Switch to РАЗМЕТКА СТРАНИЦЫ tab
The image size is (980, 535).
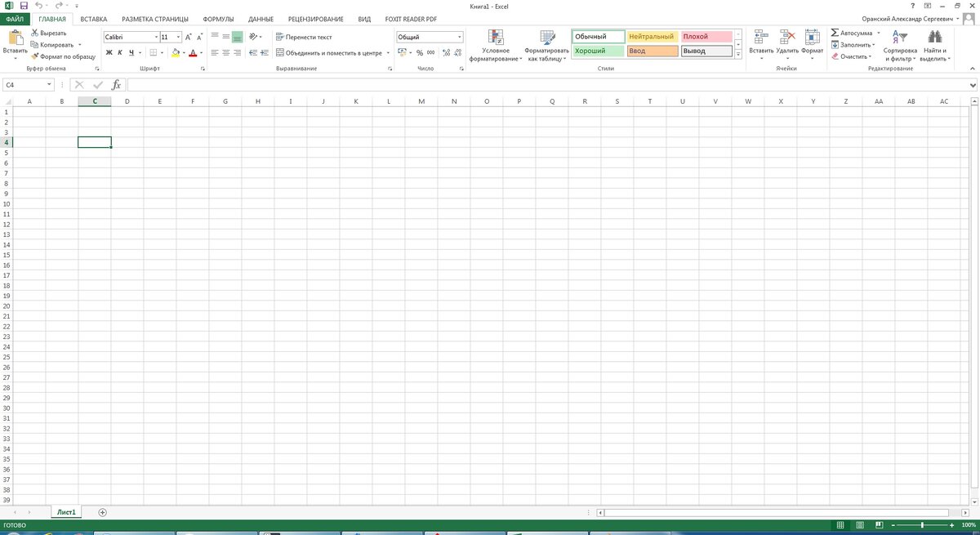click(x=155, y=18)
